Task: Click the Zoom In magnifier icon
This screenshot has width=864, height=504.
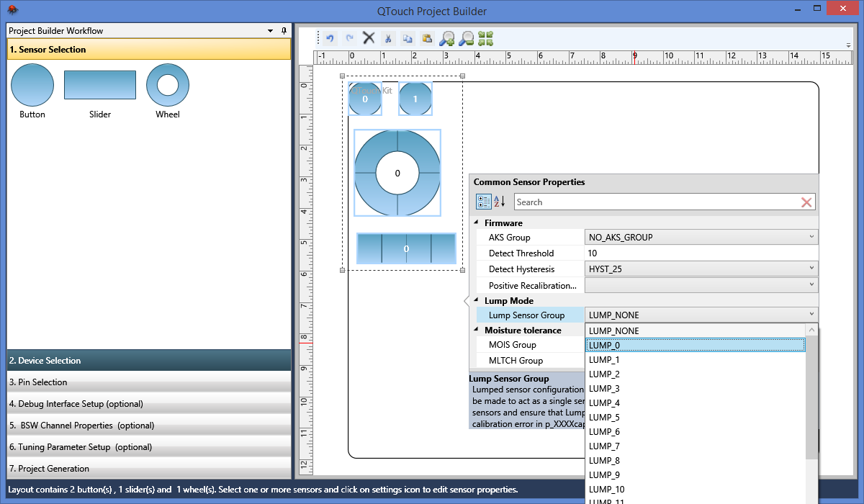Action: pos(447,39)
